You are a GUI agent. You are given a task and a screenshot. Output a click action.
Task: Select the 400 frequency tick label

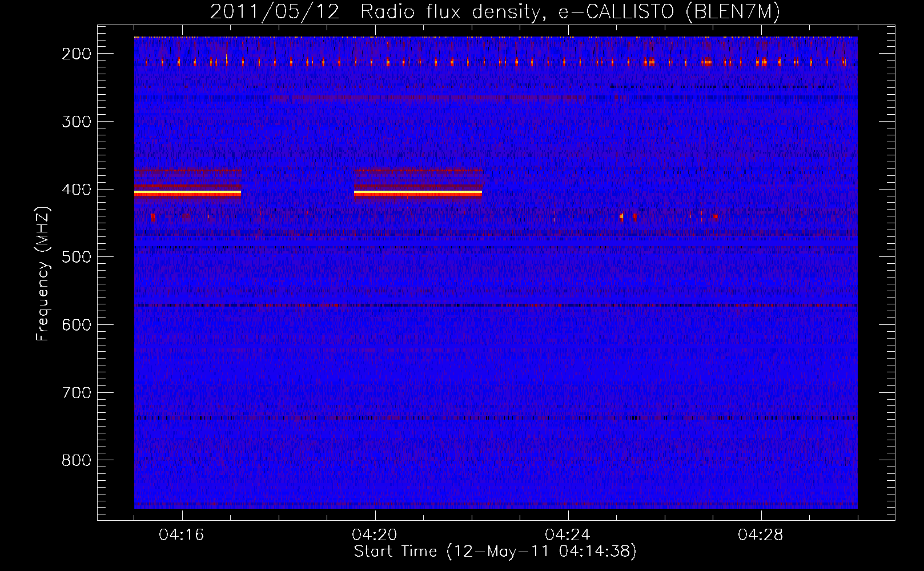pyautogui.click(x=77, y=190)
